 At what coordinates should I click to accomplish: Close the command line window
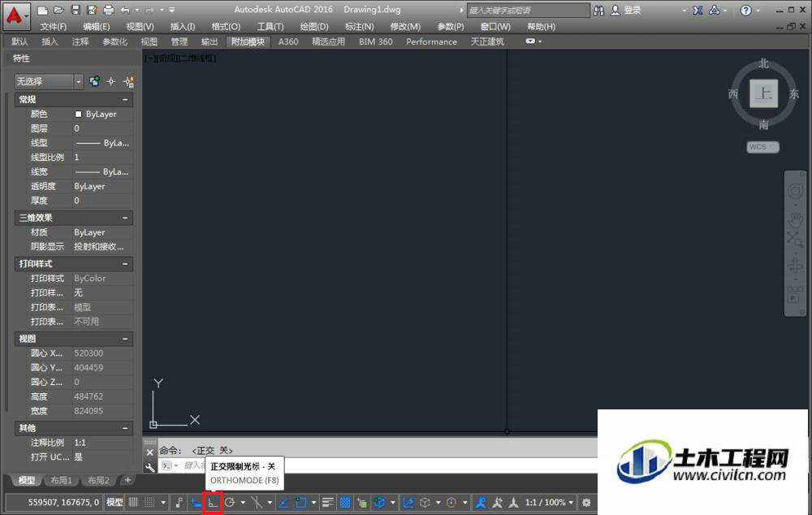149,452
